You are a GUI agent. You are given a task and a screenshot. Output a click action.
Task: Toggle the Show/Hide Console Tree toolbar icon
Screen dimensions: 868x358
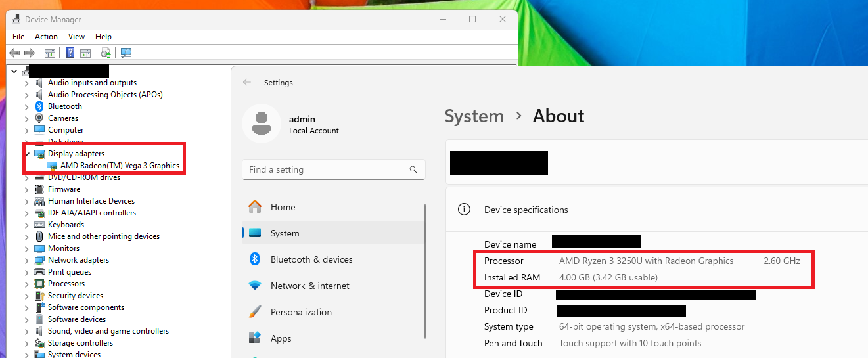[x=50, y=53]
